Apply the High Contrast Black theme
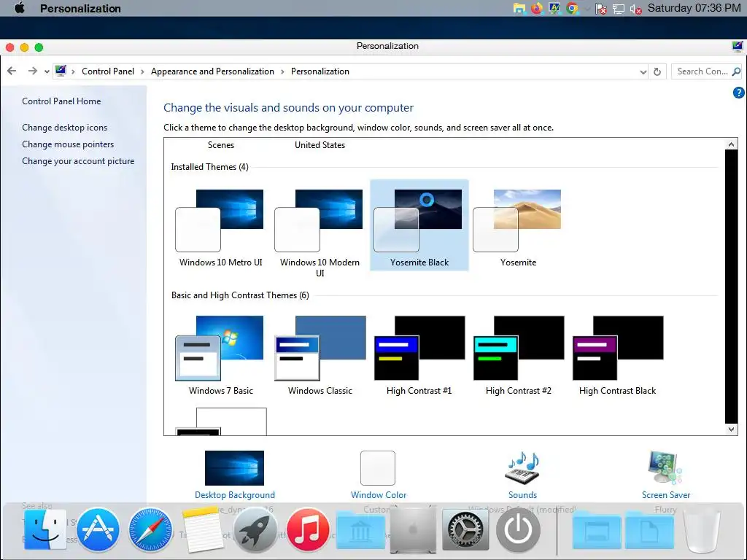Viewport: 747px width, 560px height. (617, 355)
